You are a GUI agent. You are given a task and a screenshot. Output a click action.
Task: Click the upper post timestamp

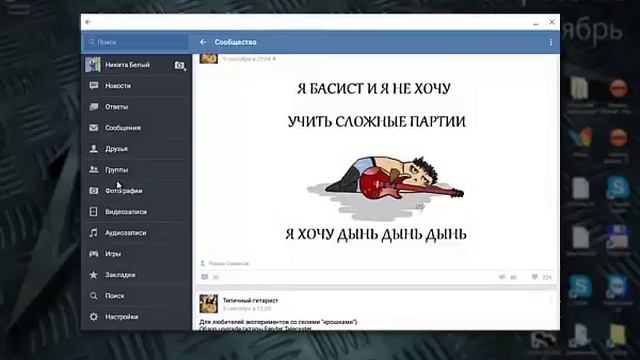tap(249, 59)
